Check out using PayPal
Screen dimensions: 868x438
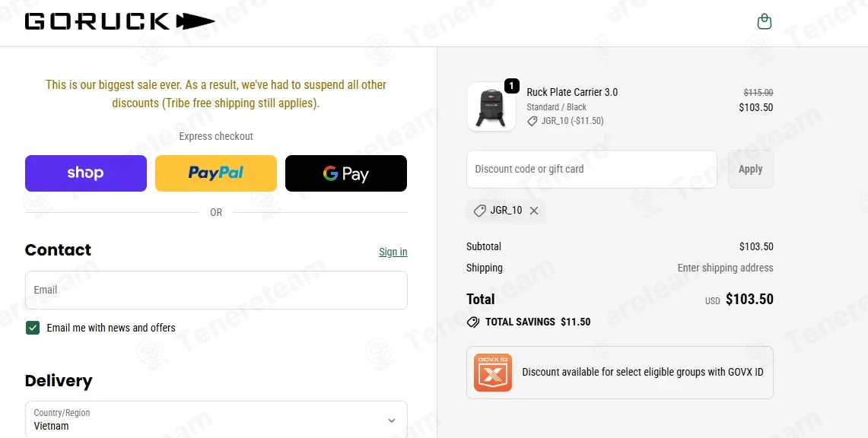(216, 173)
